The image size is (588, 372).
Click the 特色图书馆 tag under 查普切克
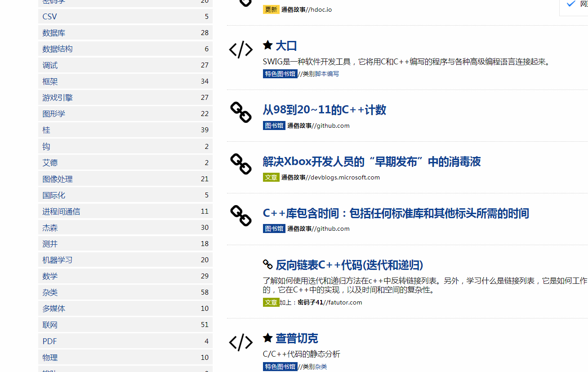point(280,367)
